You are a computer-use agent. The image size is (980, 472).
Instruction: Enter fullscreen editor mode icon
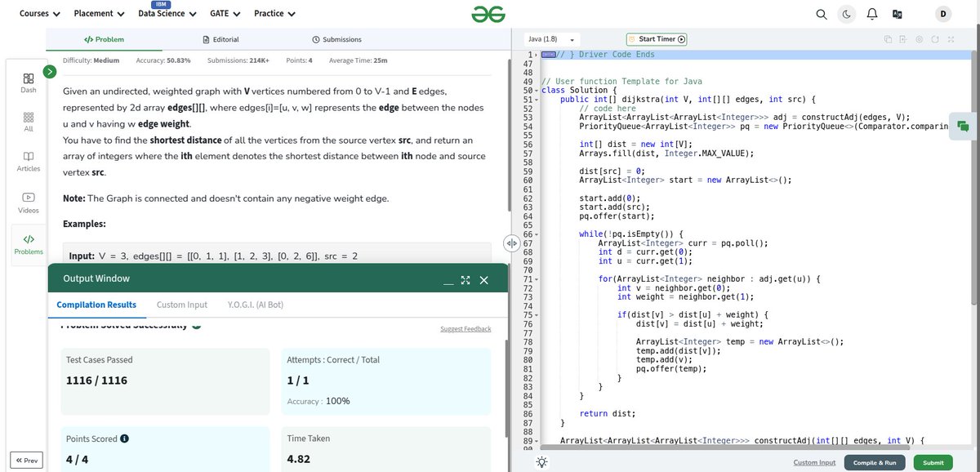[x=950, y=39]
